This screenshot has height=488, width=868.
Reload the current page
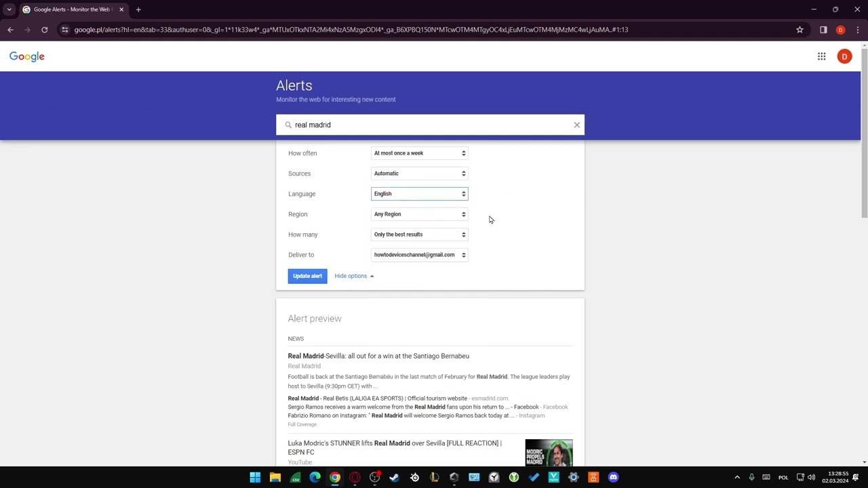pos(44,30)
